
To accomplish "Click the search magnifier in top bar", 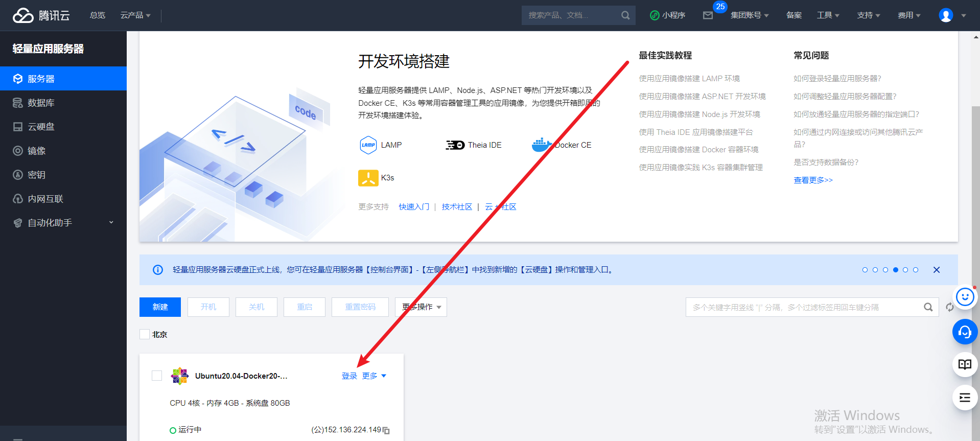I will click(625, 15).
